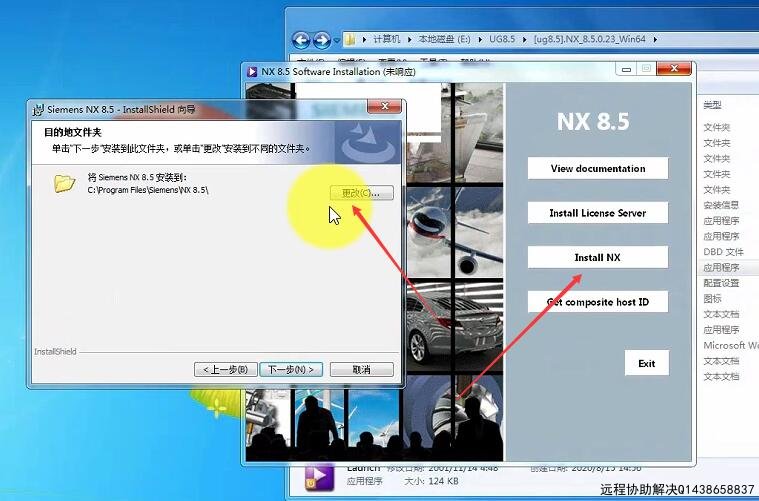Navigate forward in Explorer window
Image resolution: width=759 pixels, height=501 pixels.
pyautogui.click(x=321, y=40)
